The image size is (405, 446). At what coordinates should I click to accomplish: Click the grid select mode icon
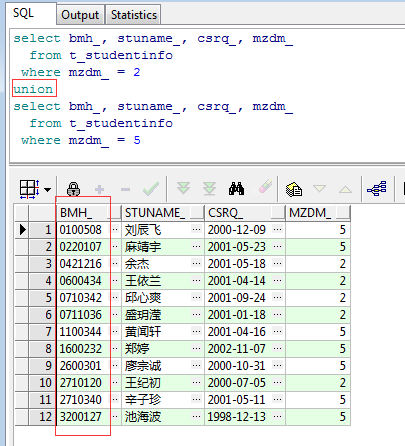(x=29, y=189)
